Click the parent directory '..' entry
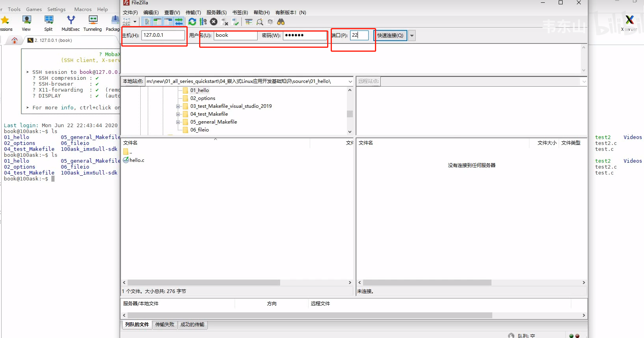This screenshot has height=338, width=644. (128, 152)
